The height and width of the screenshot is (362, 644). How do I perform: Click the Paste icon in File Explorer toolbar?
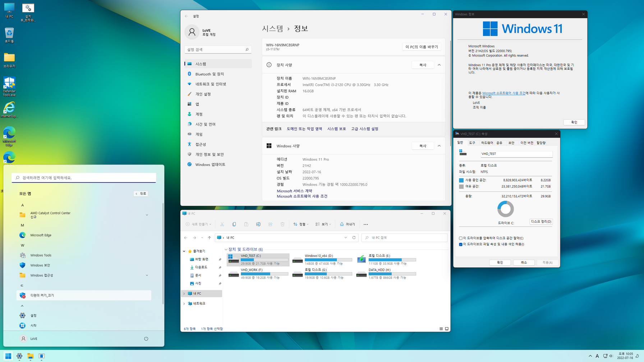(246, 224)
